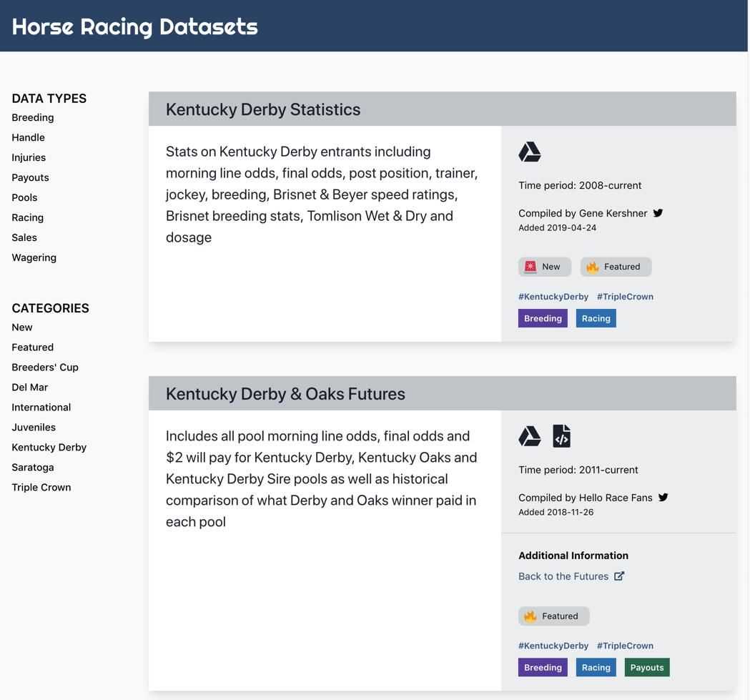Click Featured fire badge in Futures card
Viewport: 750px width, 700px height.
[553, 616]
